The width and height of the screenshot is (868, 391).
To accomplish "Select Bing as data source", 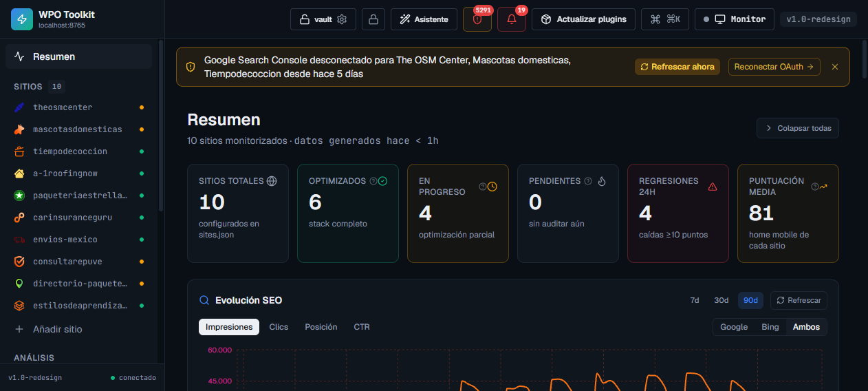I will tap(770, 327).
